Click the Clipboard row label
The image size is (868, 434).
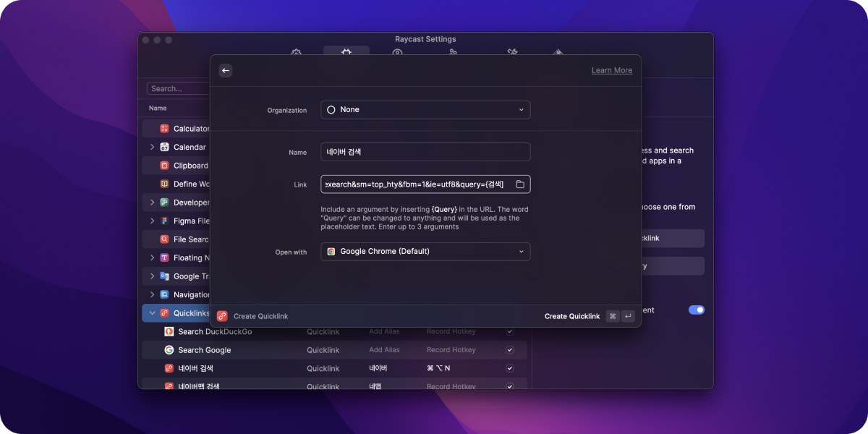(x=191, y=166)
